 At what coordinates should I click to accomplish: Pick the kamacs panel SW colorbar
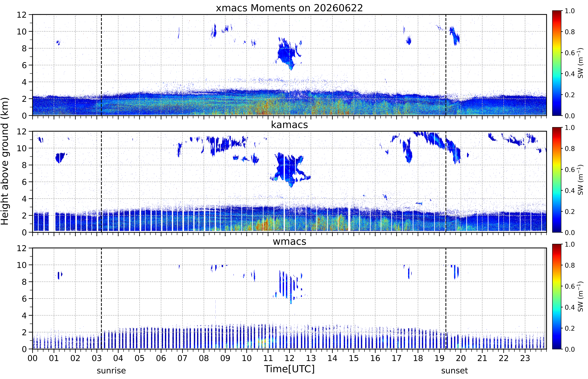click(x=557, y=180)
